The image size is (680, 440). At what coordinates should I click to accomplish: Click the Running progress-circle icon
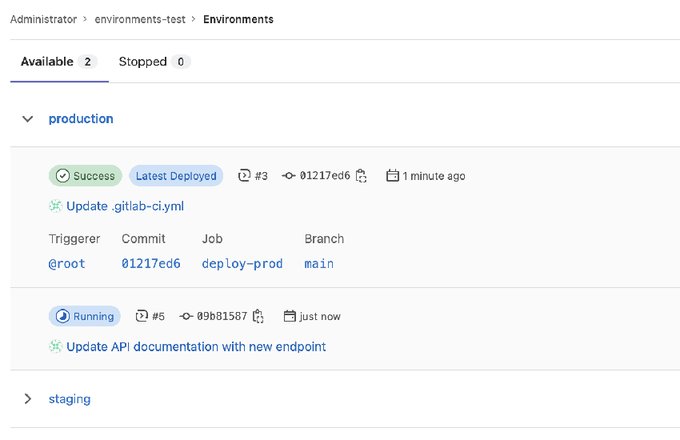[x=62, y=316]
